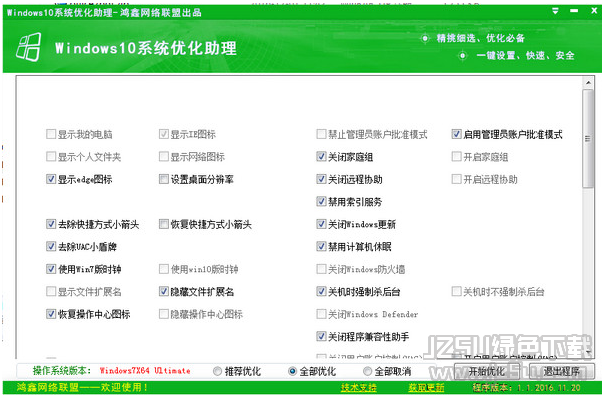Select 推荐优化 radio button
Viewport: 605px width, 399px height.
(x=217, y=371)
